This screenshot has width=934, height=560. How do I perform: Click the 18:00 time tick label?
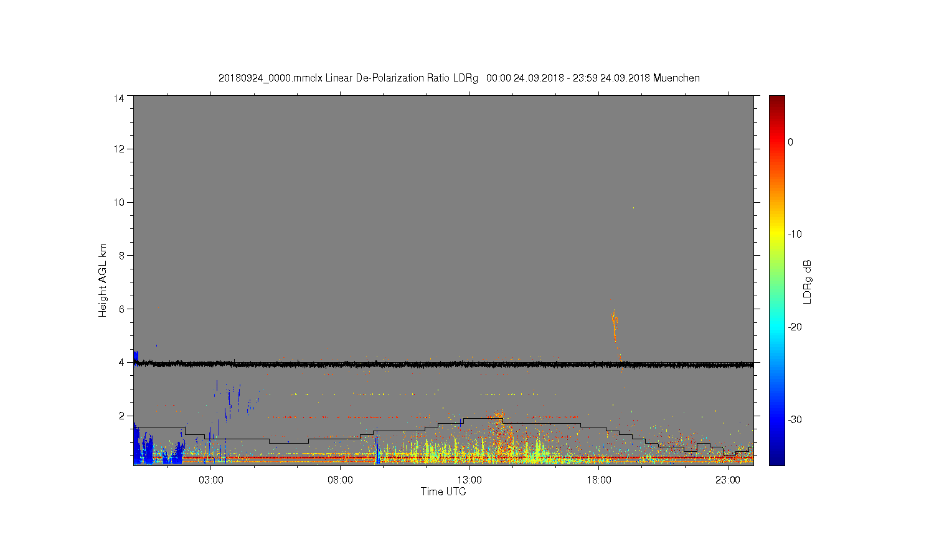point(598,480)
